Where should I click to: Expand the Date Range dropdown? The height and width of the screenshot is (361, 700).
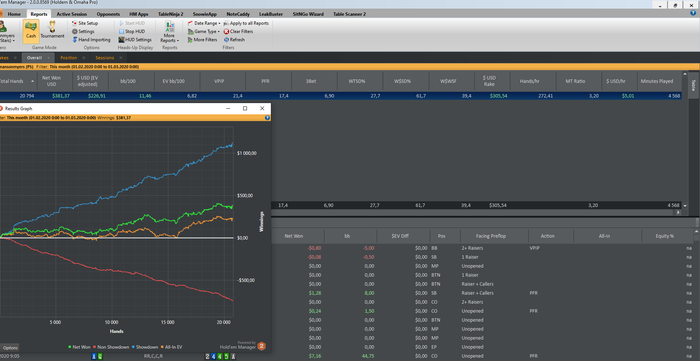click(204, 23)
